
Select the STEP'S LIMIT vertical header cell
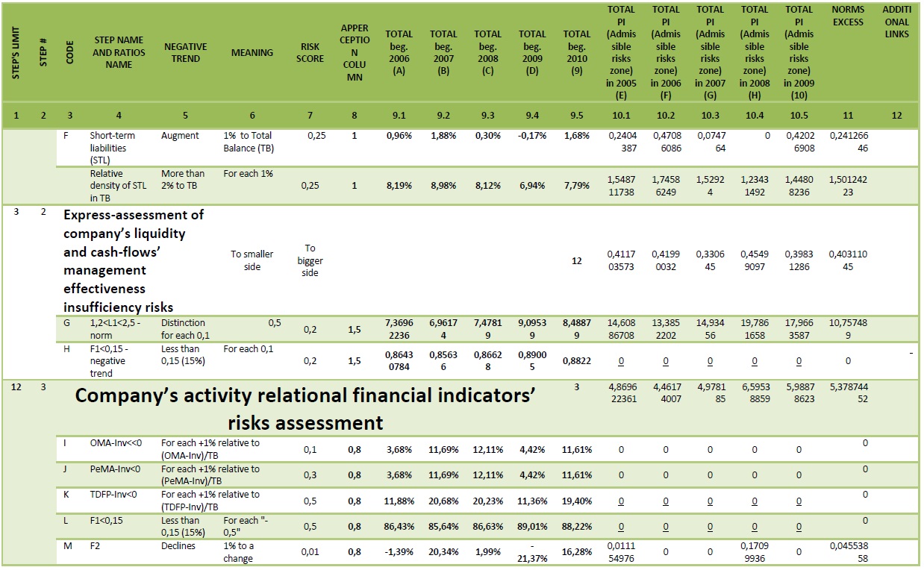coord(16,53)
